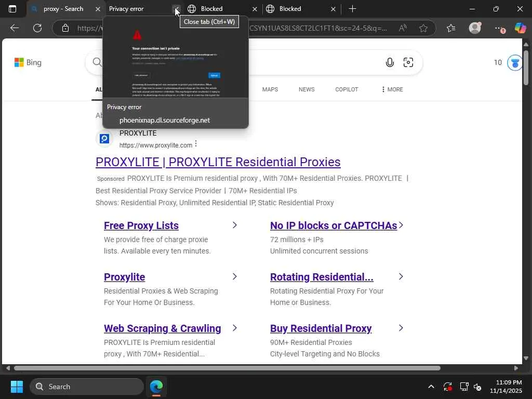Click the horizontal scrollbar thumb
Screen dimensions: 532x399
227,368
